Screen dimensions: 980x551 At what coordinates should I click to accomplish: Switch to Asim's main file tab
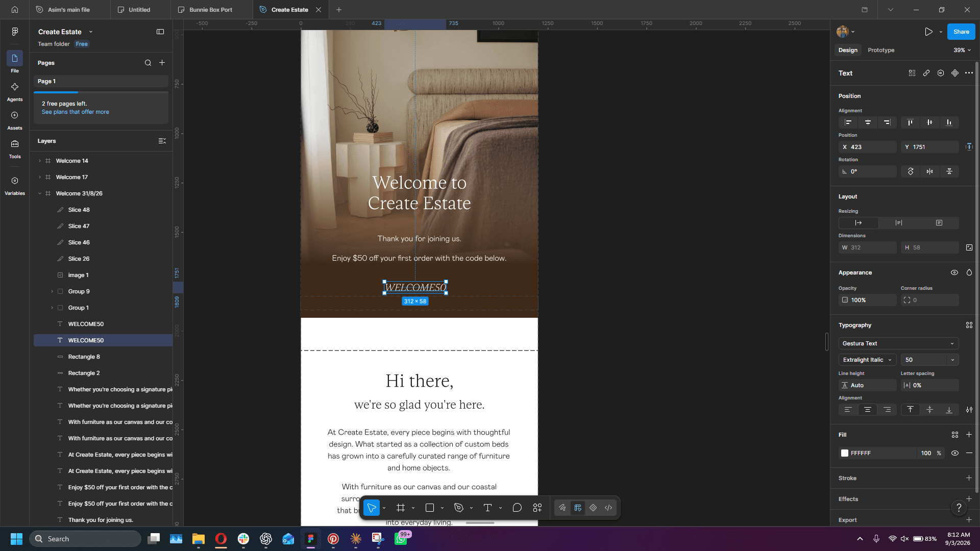tap(69, 10)
